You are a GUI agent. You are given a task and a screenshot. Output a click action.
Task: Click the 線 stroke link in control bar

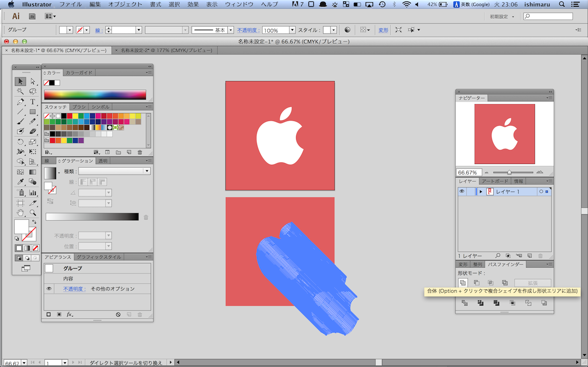(98, 30)
